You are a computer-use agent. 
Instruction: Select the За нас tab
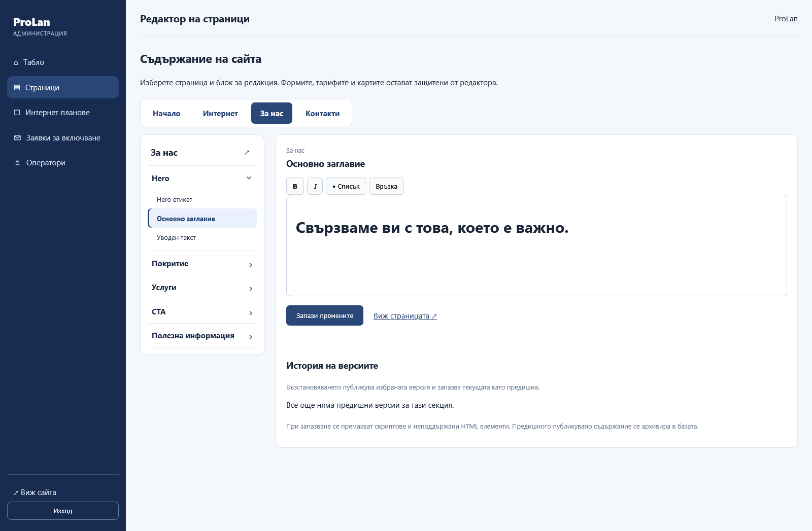(x=272, y=113)
